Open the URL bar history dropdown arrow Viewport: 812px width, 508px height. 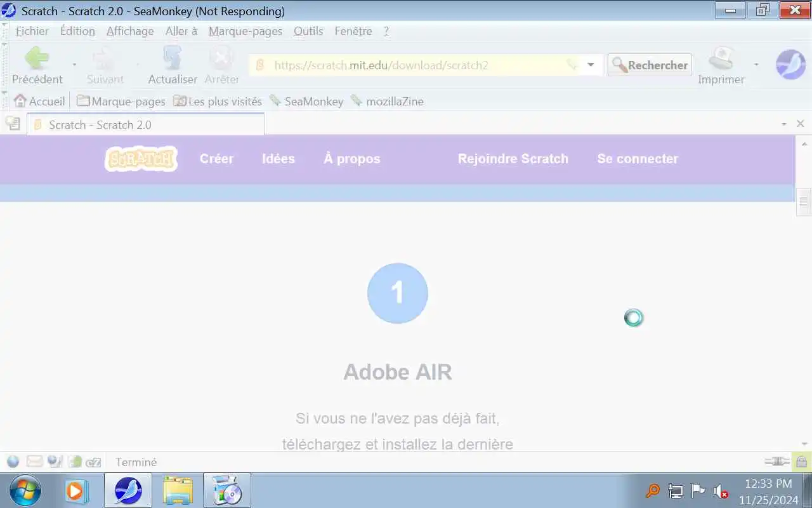[591, 65]
